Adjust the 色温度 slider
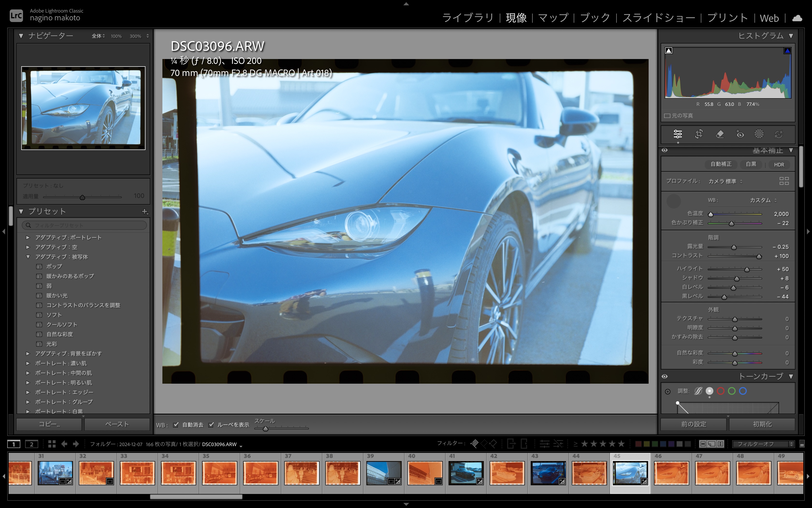 735,214
